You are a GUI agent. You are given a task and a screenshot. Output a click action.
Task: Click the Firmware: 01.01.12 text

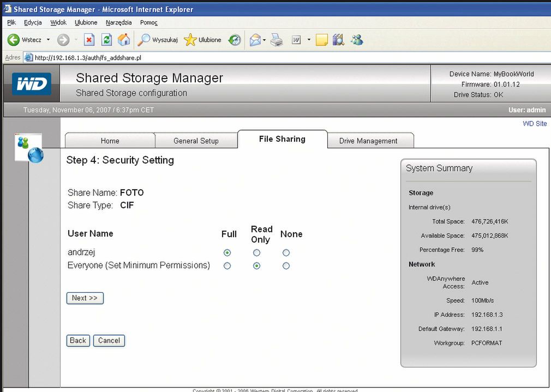click(490, 85)
